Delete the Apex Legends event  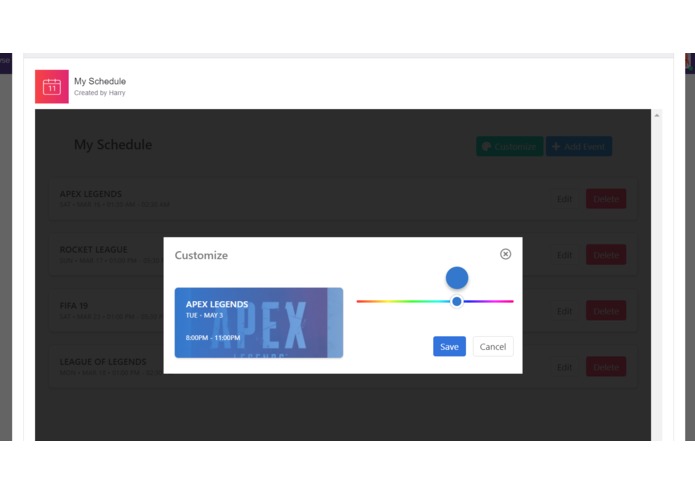pyautogui.click(x=606, y=199)
